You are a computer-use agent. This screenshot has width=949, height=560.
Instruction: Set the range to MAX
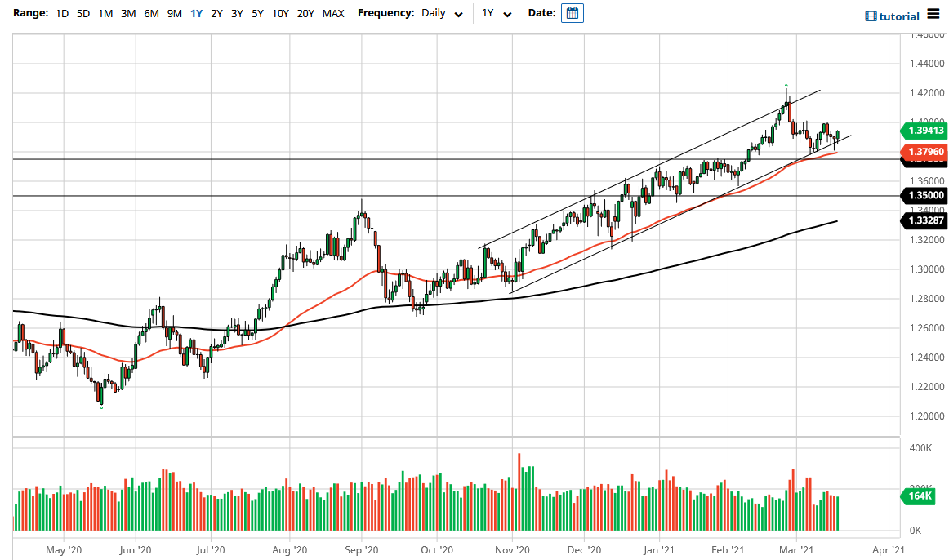pyautogui.click(x=333, y=13)
